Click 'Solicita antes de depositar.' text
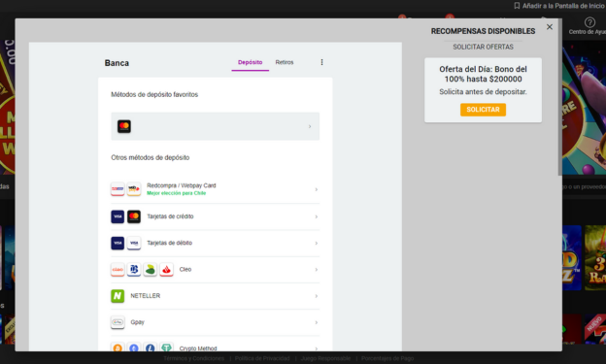This screenshot has width=606, height=364. [x=483, y=92]
